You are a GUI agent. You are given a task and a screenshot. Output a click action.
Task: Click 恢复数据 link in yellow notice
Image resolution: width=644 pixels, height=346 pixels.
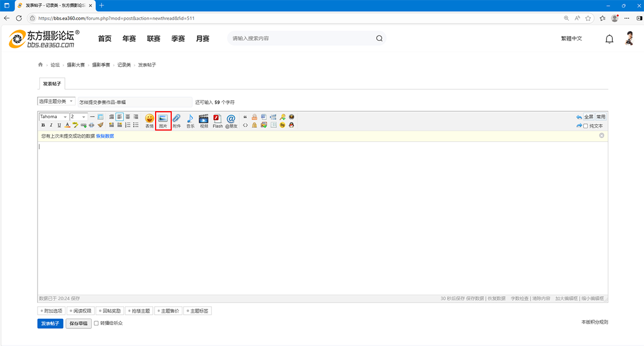105,136
